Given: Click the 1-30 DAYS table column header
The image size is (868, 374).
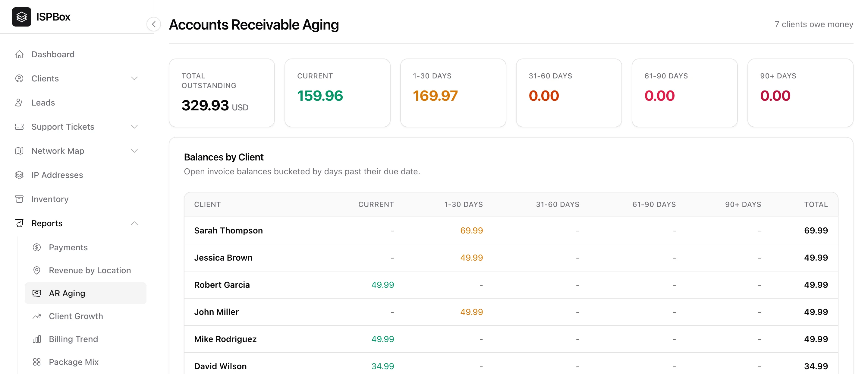Looking at the screenshot, I should click(463, 204).
